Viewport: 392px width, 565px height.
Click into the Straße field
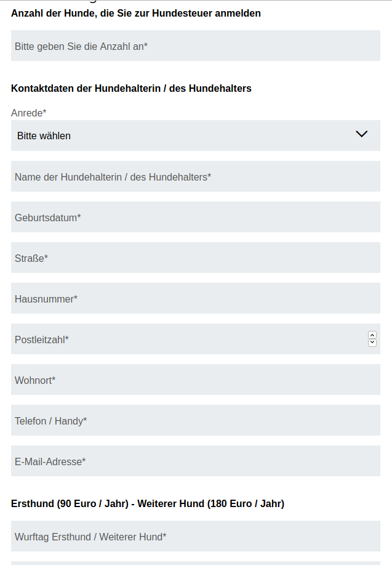pos(195,258)
